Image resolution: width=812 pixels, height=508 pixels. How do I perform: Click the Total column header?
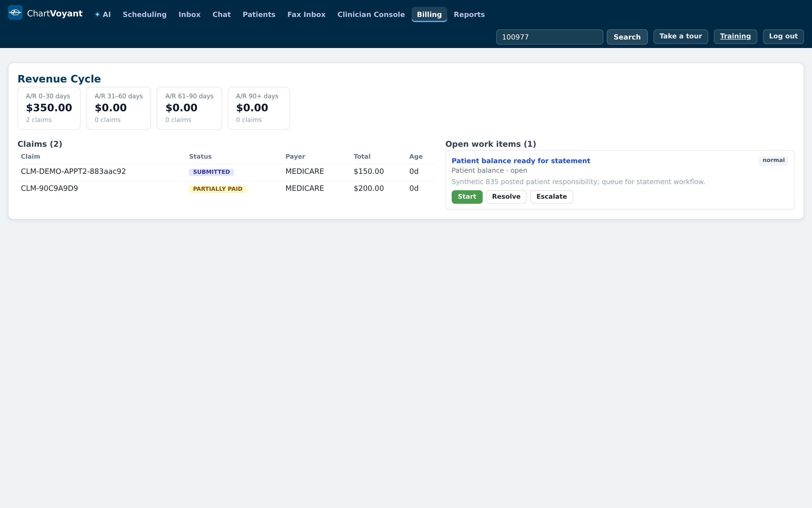[362, 157]
